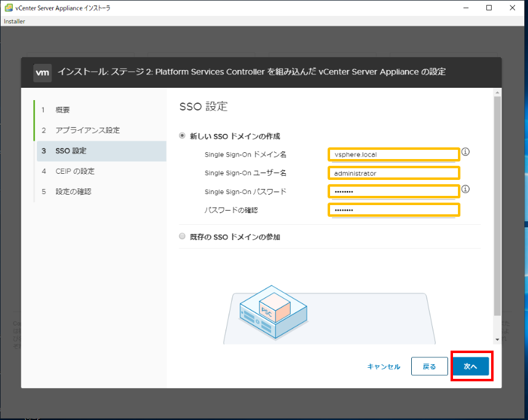Viewport: 528px width, 420px height.
Task: Click the password confirmation field
Action: pyautogui.click(x=393, y=210)
